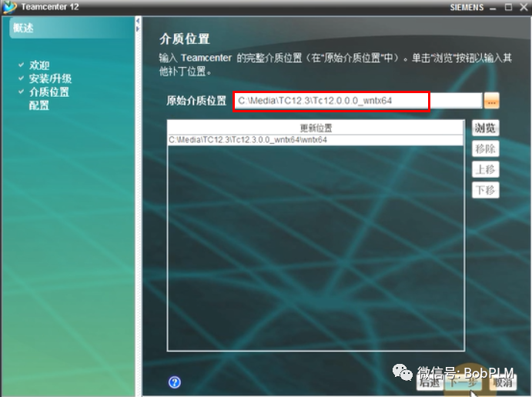The height and width of the screenshot is (397, 532).
Task: Cancel installation with 取消 button
Action: [x=503, y=382]
